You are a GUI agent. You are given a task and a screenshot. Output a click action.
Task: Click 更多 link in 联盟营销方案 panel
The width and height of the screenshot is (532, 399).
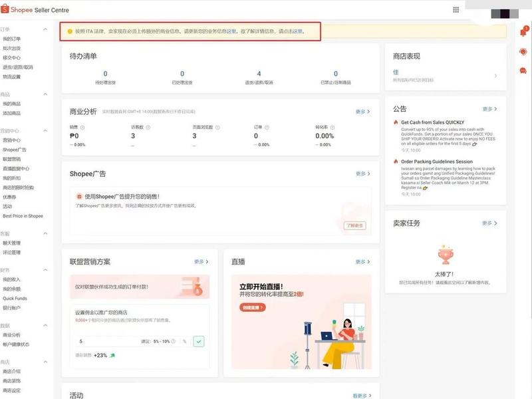click(201, 261)
